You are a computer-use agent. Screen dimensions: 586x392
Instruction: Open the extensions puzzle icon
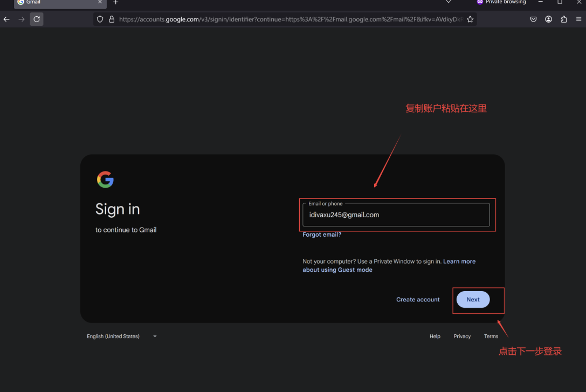(564, 19)
